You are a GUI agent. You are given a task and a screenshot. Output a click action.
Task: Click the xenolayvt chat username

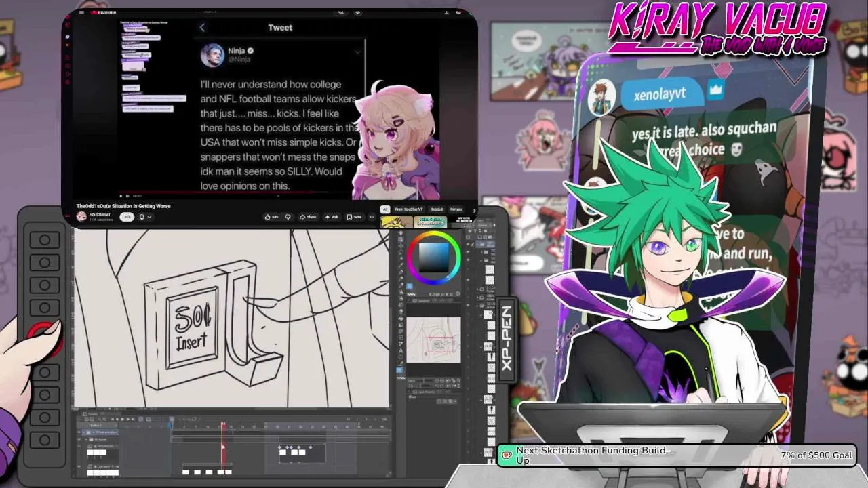(x=660, y=94)
